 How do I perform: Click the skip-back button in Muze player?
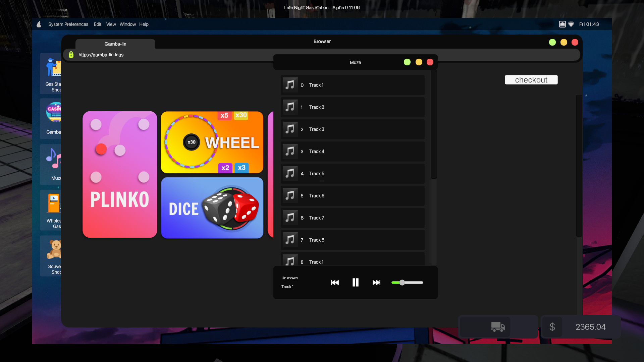[x=335, y=283]
